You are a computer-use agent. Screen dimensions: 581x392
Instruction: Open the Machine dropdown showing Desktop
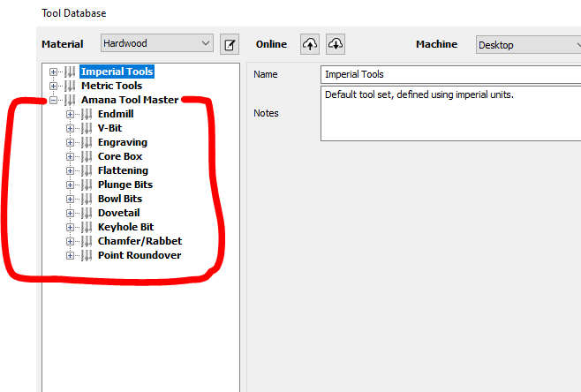[529, 45]
